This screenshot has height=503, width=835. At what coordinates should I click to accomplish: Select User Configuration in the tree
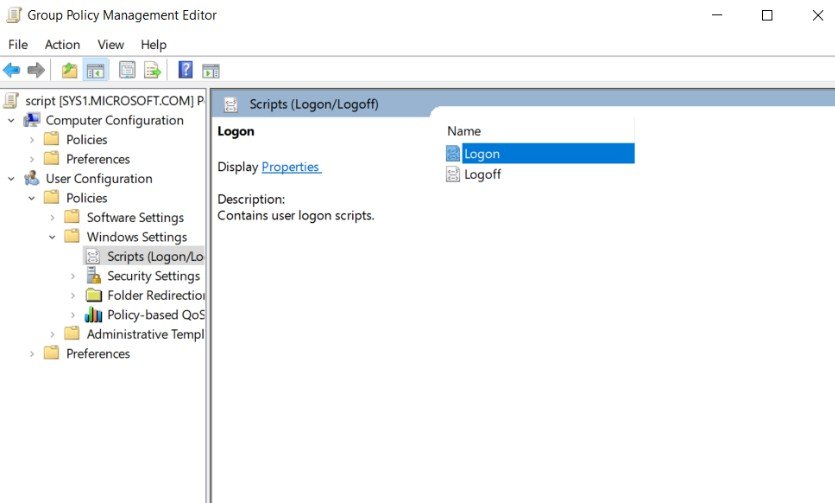coord(99,179)
